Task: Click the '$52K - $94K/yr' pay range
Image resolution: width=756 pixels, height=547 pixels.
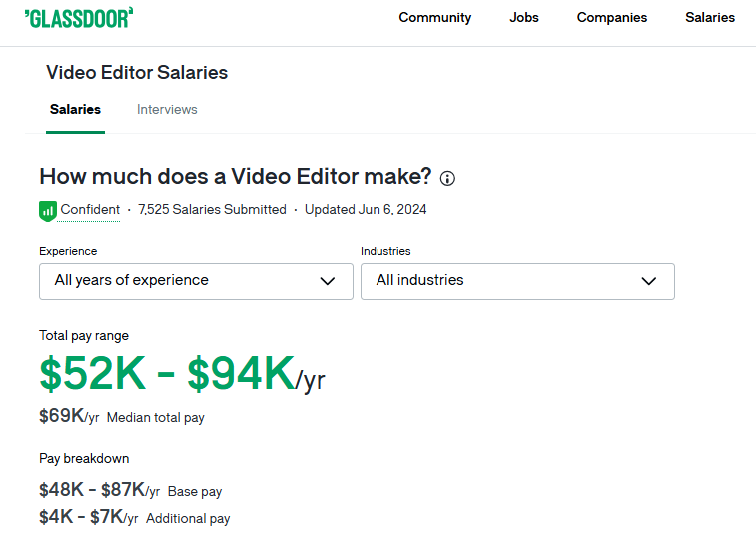Action: [182, 373]
